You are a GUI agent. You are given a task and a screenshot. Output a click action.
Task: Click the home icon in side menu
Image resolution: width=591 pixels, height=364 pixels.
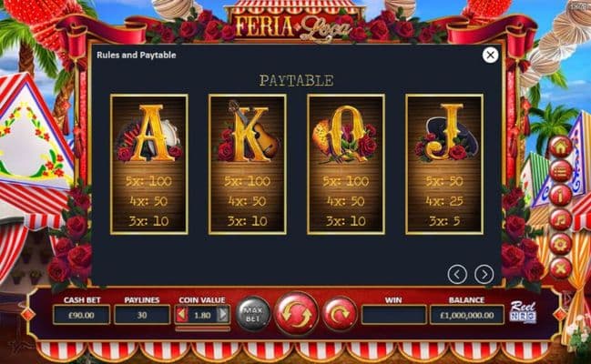(560, 147)
